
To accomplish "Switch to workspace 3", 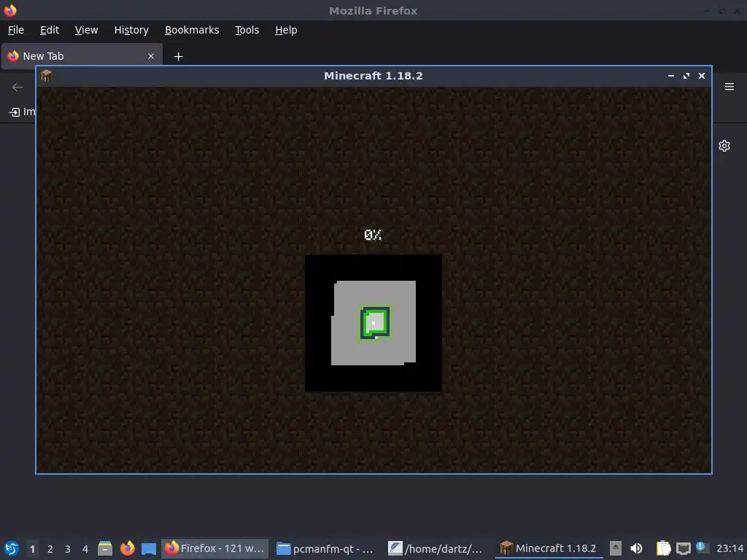I will point(68,549).
